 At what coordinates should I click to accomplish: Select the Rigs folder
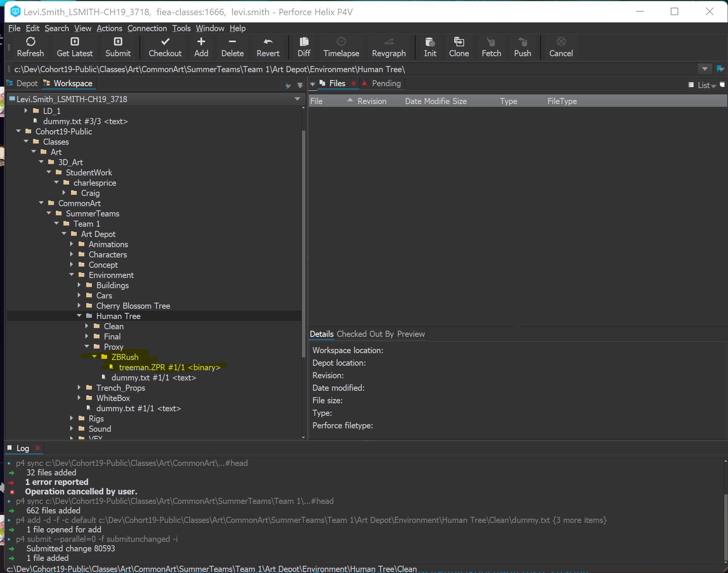click(x=96, y=418)
